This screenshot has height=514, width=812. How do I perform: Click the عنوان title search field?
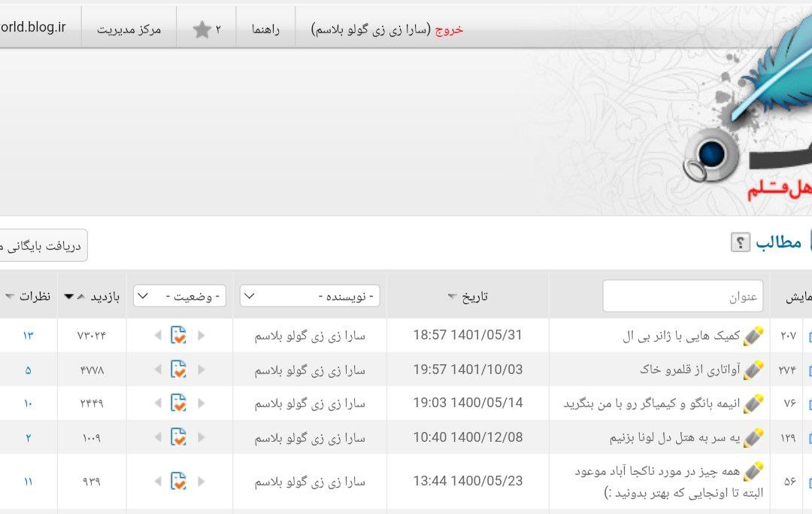coord(683,297)
